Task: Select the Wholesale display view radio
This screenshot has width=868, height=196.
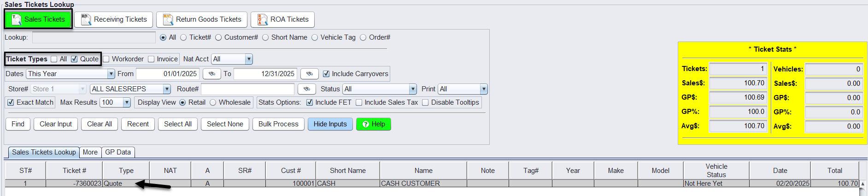Action: (x=213, y=102)
